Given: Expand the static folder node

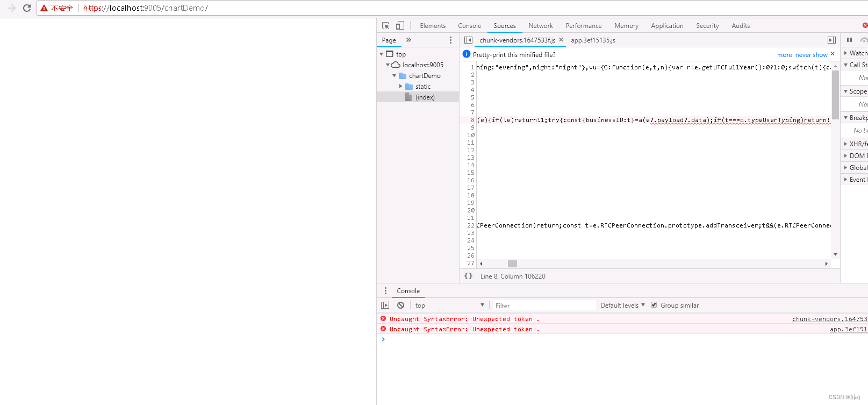Looking at the screenshot, I should point(400,86).
